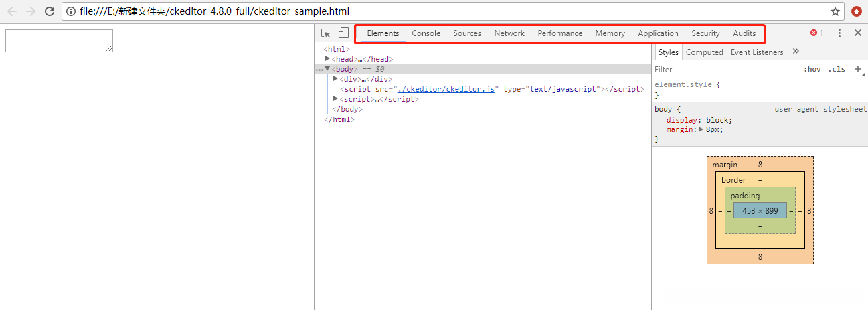This screenshot has height=310, width=868.
Task: Open the Performance tab
Action: click(560, 33)
